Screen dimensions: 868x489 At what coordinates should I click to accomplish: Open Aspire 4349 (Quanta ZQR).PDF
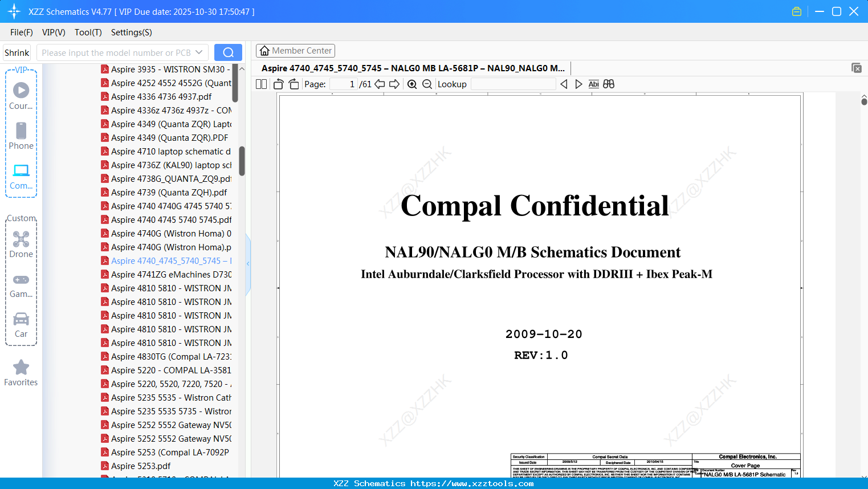[x=164, y=138]
